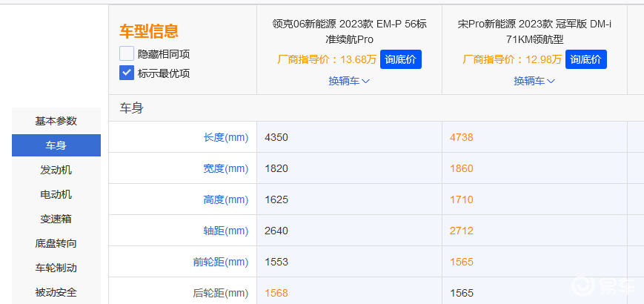Open 换辆车 dropdown under 领克06新能源

349,81
